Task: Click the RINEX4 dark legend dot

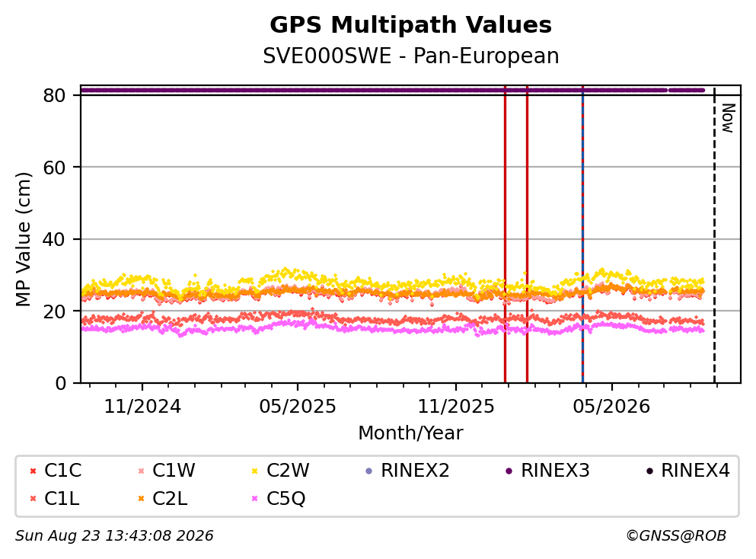Action: [649, 471]
